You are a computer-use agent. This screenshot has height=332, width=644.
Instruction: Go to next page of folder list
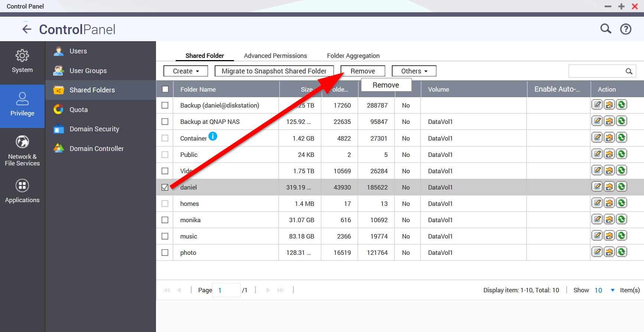click(x=268, y=290)
